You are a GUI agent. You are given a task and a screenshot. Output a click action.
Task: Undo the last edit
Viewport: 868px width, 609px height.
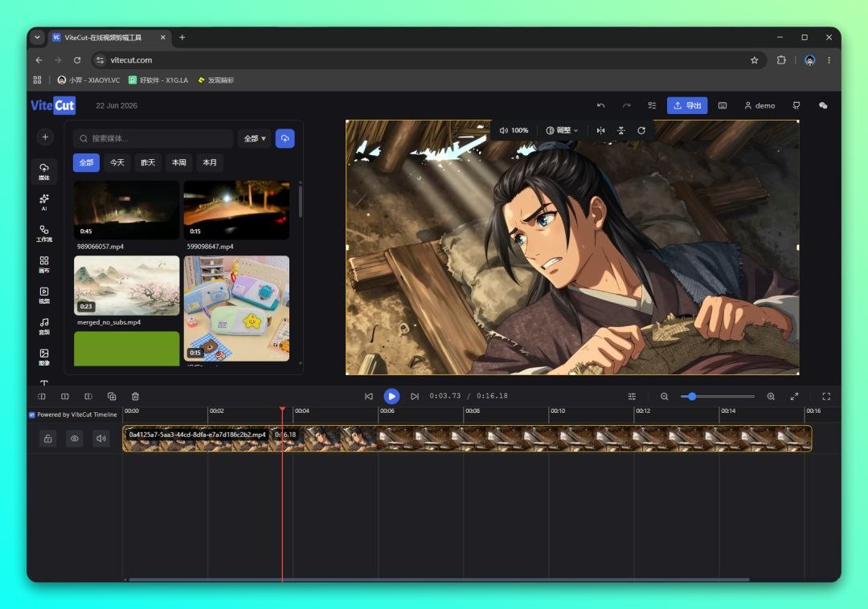tap(600, 105)
